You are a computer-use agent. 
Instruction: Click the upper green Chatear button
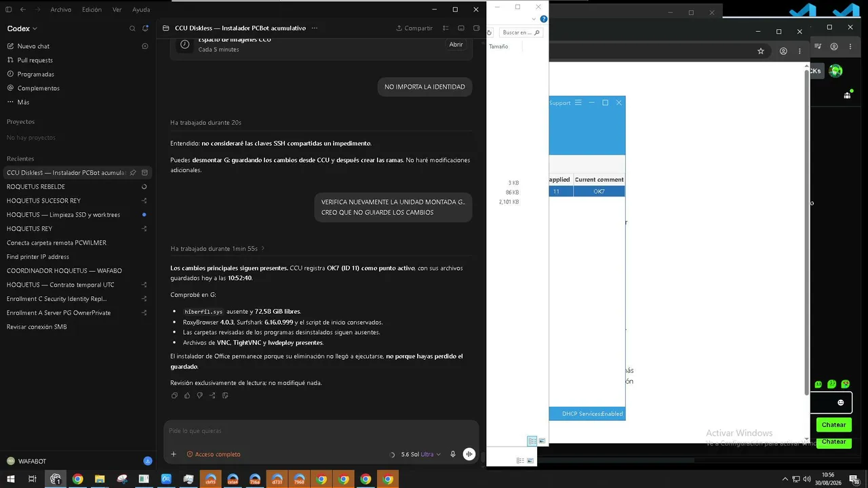(x=833, y=425)
